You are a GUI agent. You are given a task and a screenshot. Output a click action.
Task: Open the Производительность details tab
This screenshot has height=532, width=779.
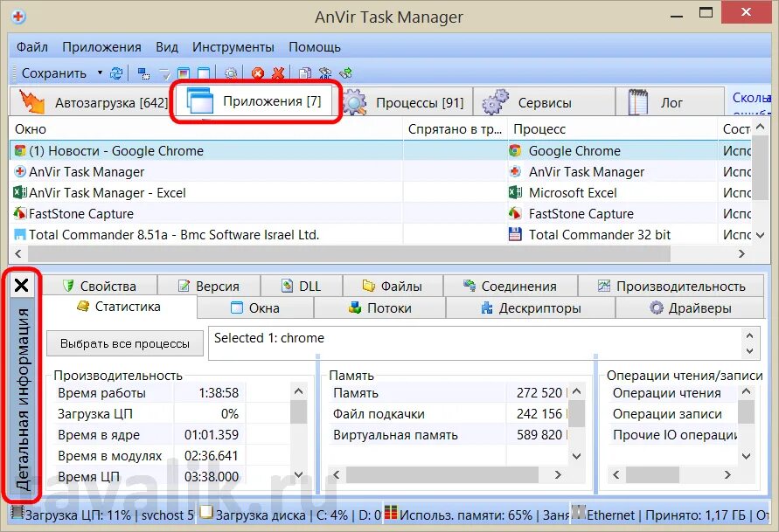(671, 286)
